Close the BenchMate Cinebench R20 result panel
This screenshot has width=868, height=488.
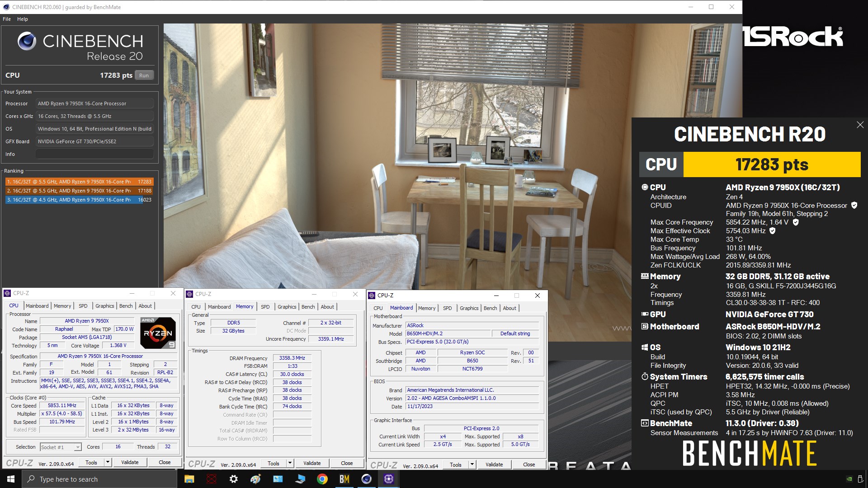[860, 125]
